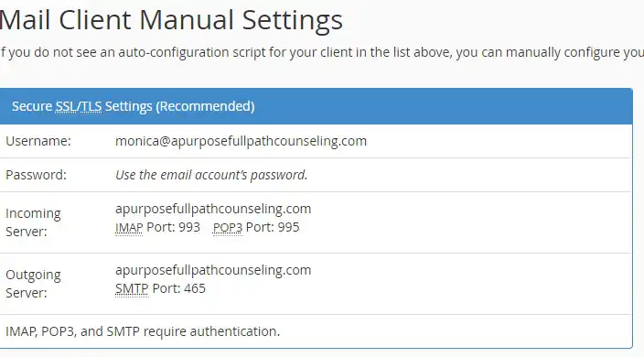
Task: Click the auto-configuration script description paragraph
Action: pos(322,52)
